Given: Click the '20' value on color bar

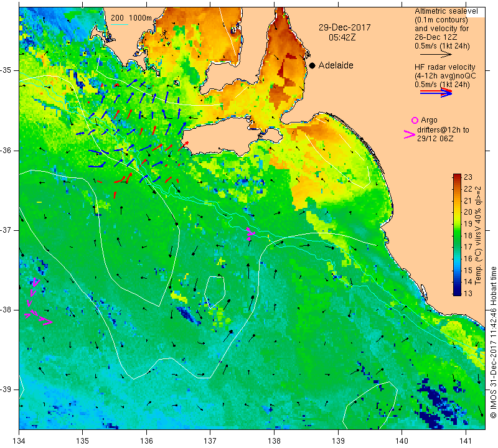Looking at the screenshot, I should pos(468,212).
